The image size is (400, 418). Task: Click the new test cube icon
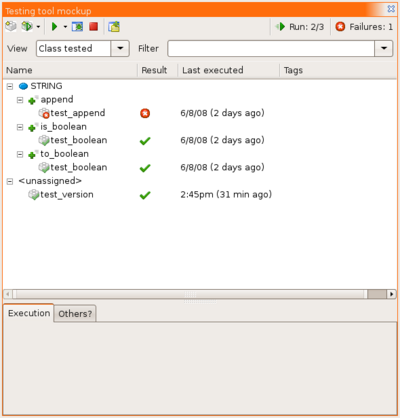pos(11,26)
